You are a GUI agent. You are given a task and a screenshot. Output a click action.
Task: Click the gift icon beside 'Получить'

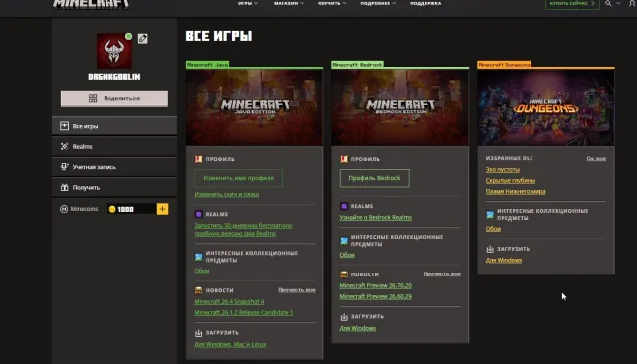click(64, 188)
